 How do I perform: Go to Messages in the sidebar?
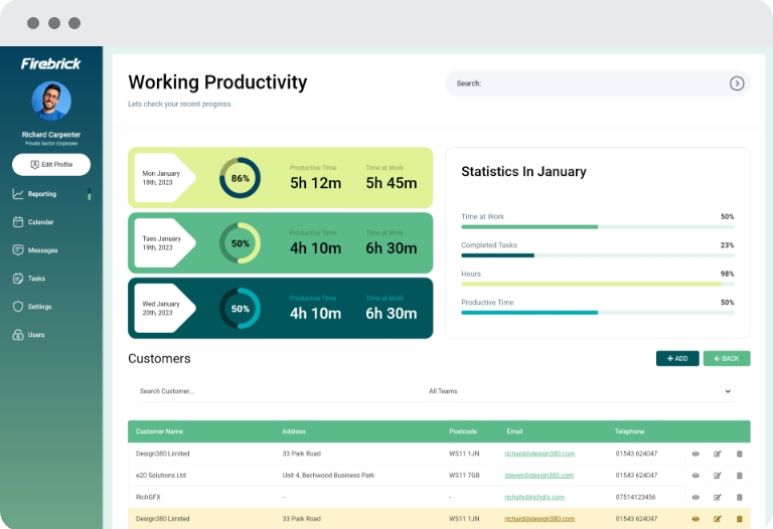point(42,250)
